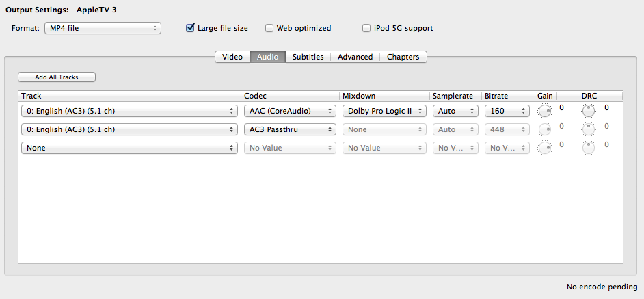
Task: Open the first track's English (AC3) source dropdown
Action: tap(129, 111)
